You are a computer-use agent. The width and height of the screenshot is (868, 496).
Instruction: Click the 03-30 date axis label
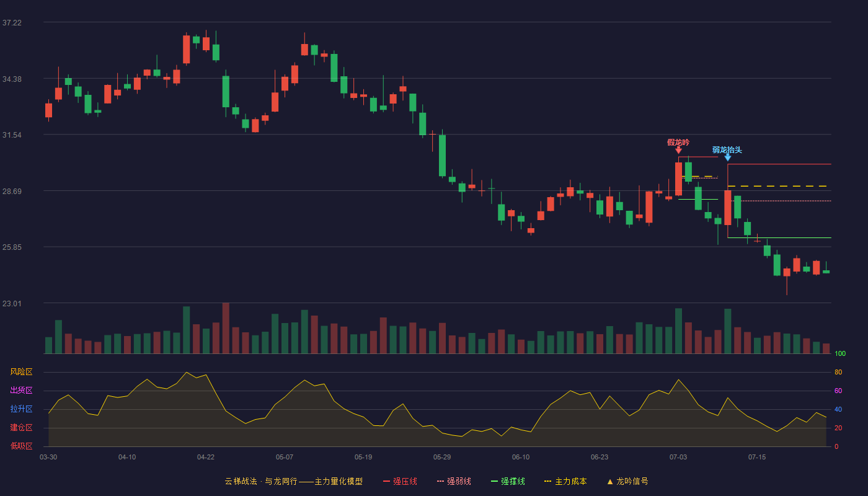coord(48,457)
